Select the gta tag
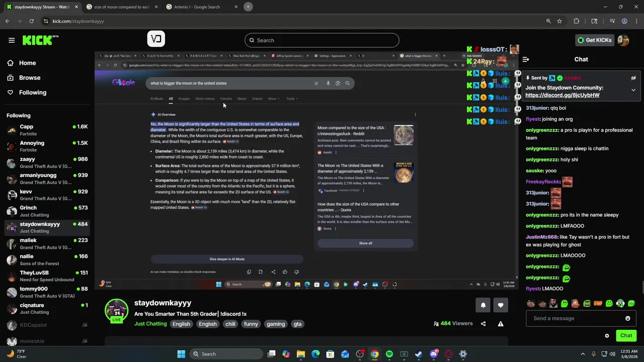 [298, 324]
